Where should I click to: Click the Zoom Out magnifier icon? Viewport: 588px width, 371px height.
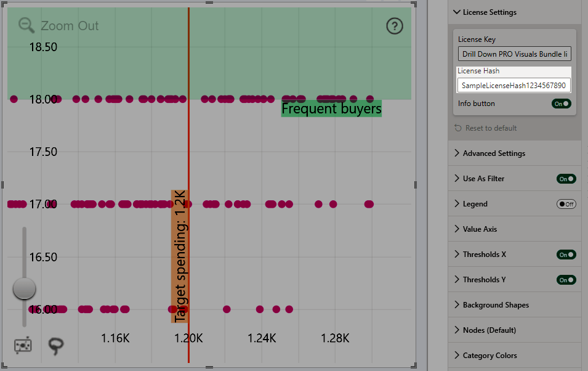(26, 25)
